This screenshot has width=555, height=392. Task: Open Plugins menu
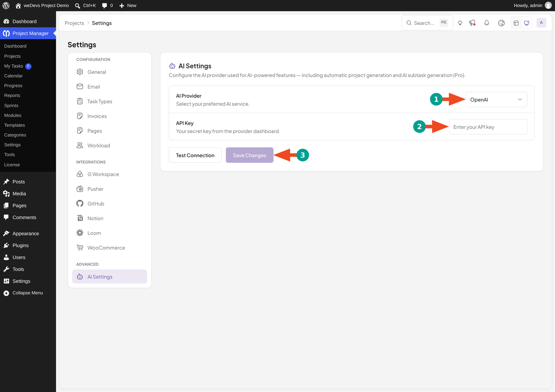coord(28,245)
